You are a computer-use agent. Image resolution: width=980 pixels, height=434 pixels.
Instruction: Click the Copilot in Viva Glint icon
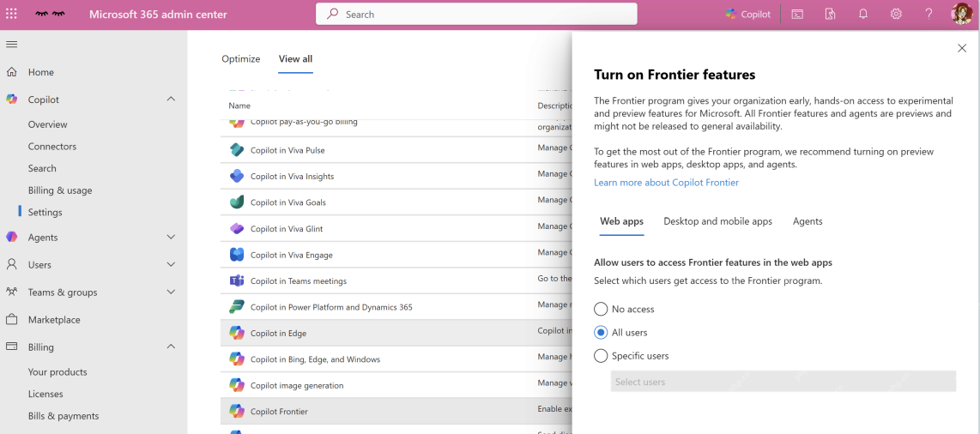237,228
